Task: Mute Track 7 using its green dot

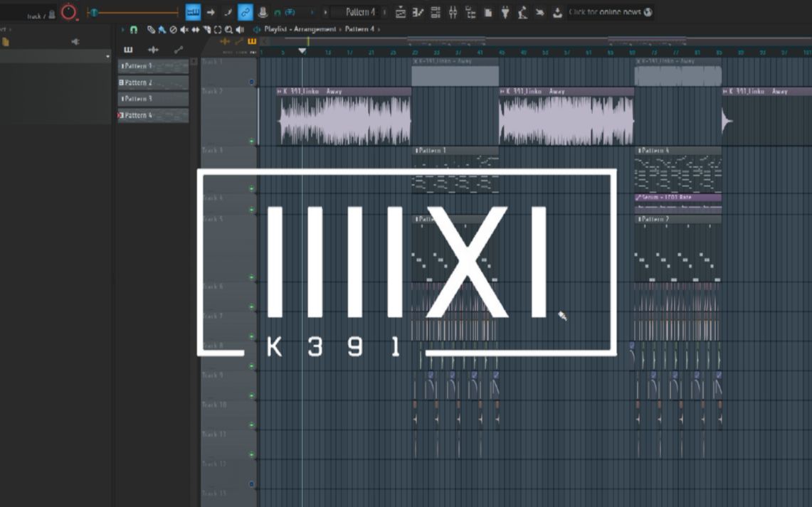Action: click(x=252, y=336)
